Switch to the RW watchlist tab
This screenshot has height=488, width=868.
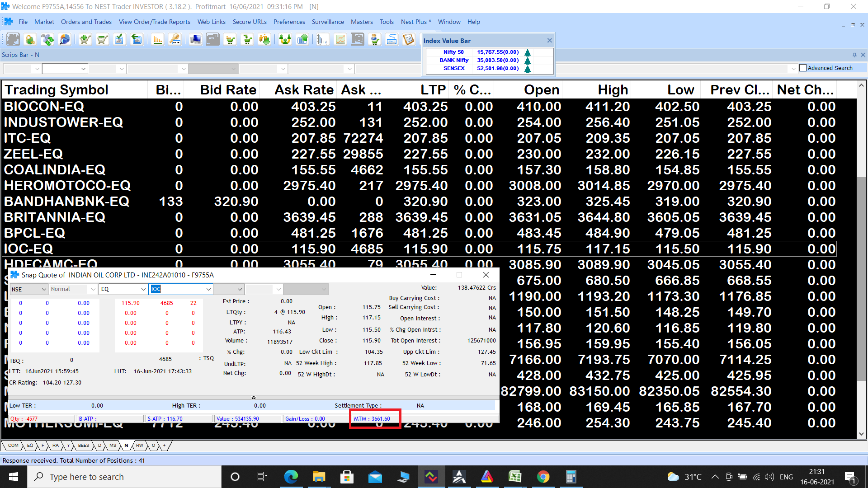(139, 446)
